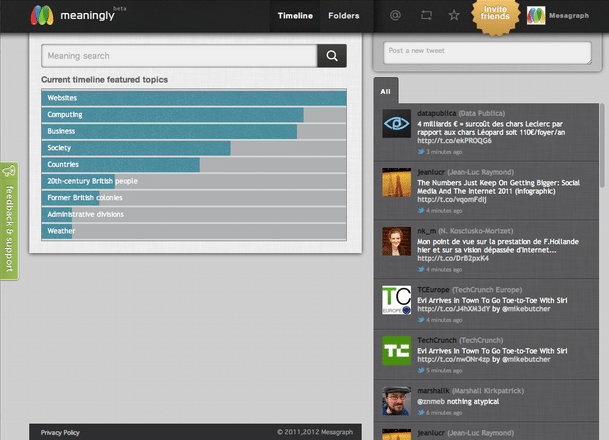
Task: Focus the Meaning search field
Action: 179,56
